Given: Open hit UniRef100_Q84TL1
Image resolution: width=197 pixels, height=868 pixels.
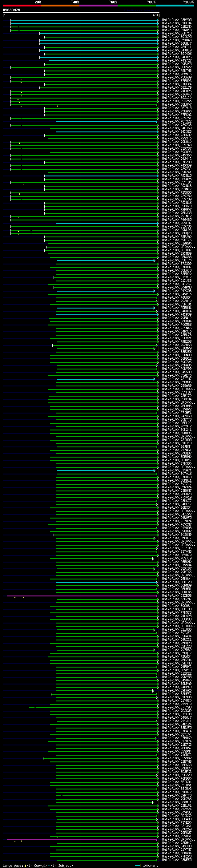Looking at the screenshot, I should 177,47.
